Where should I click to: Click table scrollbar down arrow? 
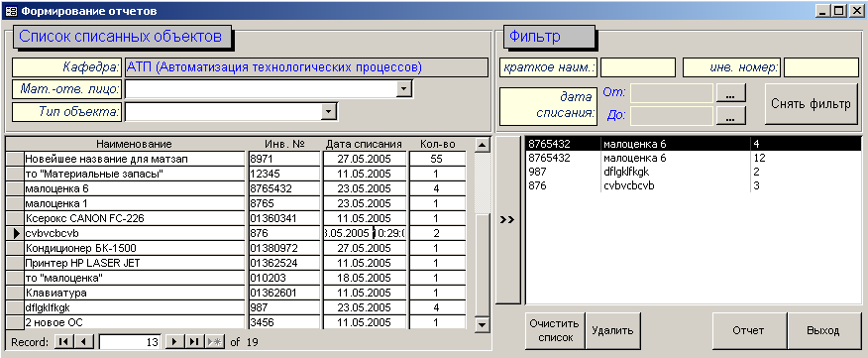click(483, 324)
